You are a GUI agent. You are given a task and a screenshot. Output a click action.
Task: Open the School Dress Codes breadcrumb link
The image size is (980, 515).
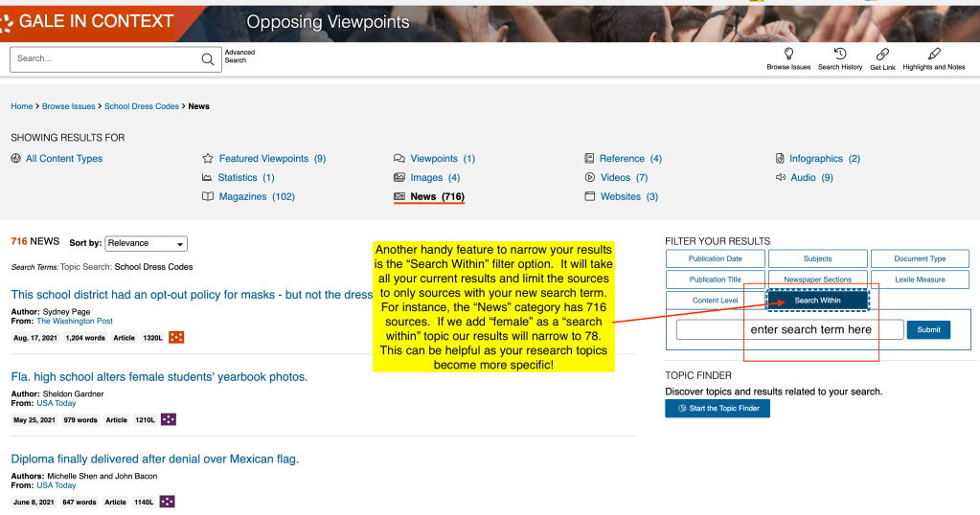coord(142,106)
